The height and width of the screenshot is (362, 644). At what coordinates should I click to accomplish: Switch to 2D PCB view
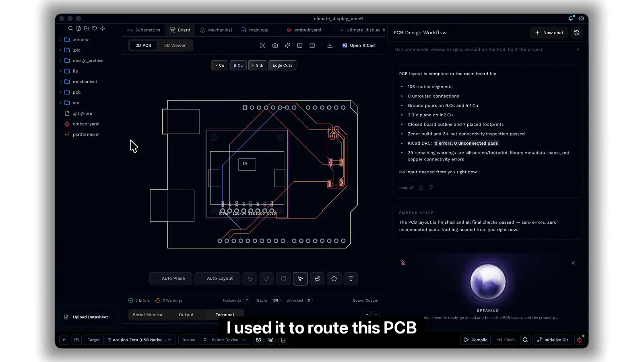point(143,45)
